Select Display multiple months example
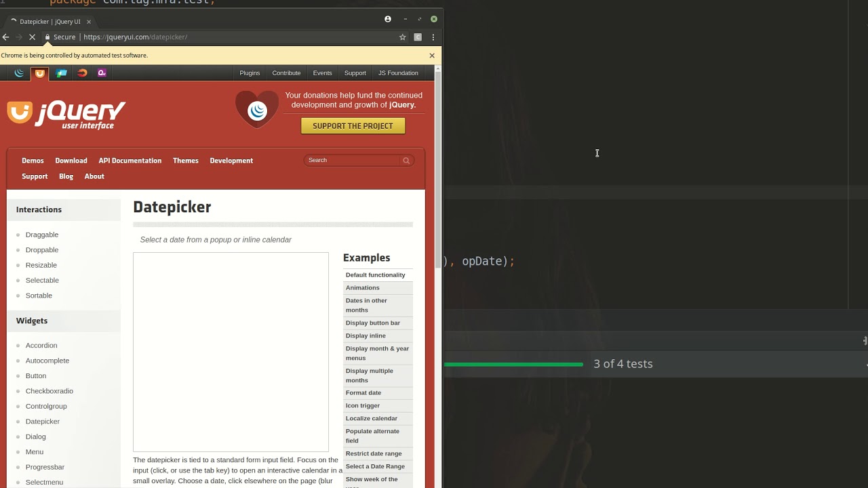Viewport: 868px width, 488px height. click(x=378, y=376)
